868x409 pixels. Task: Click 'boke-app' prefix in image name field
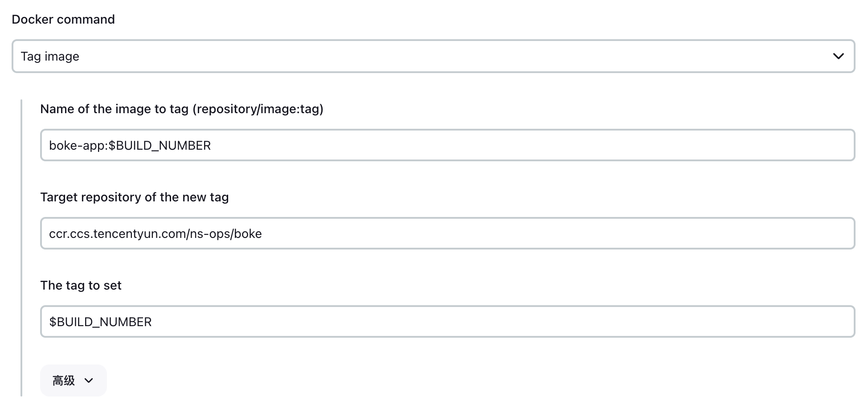77,146
